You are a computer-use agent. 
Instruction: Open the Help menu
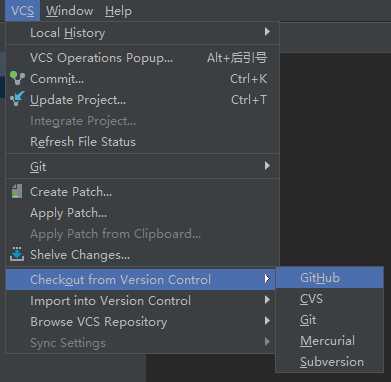click(x=119, y=11)
